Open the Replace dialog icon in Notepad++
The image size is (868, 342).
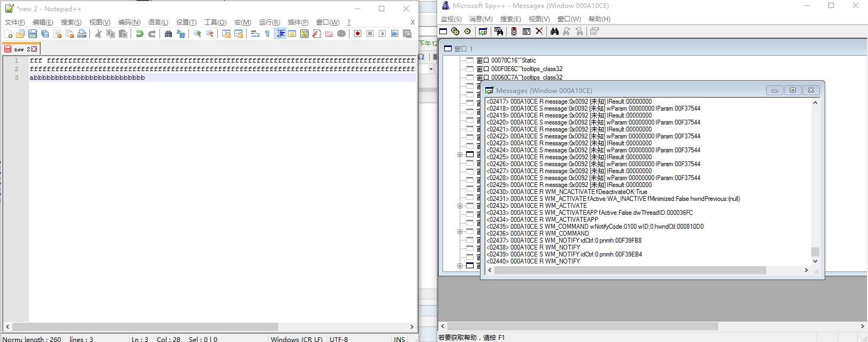(181, 34)
